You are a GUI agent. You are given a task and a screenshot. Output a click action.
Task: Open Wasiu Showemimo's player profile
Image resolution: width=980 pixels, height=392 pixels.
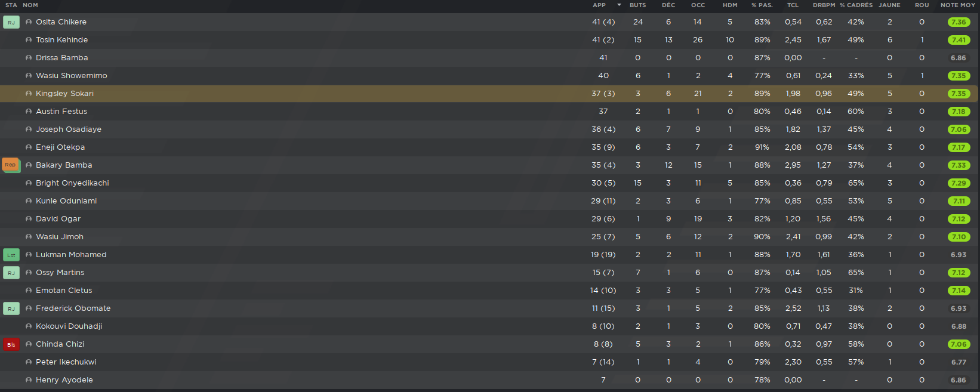coord(72,76)
